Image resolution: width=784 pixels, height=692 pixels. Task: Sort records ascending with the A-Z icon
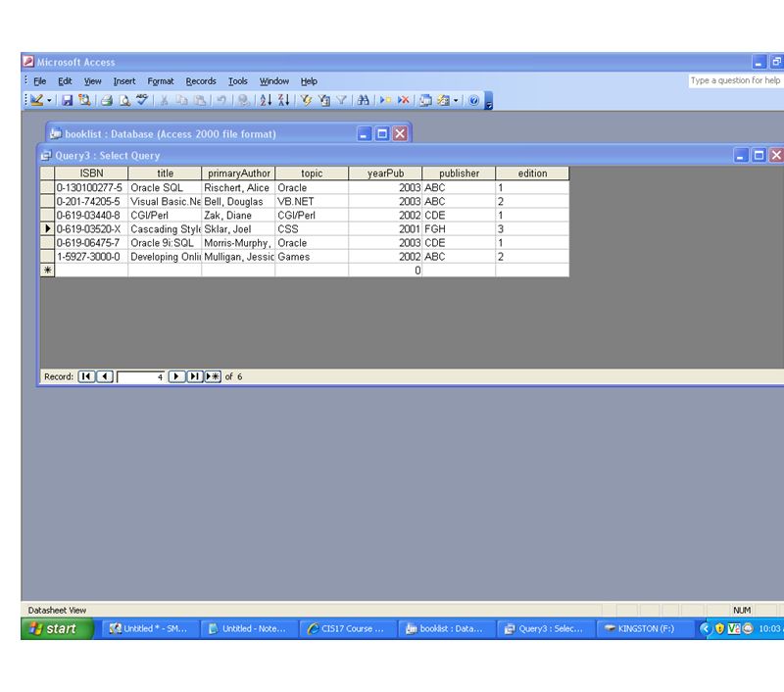[266, 100]
